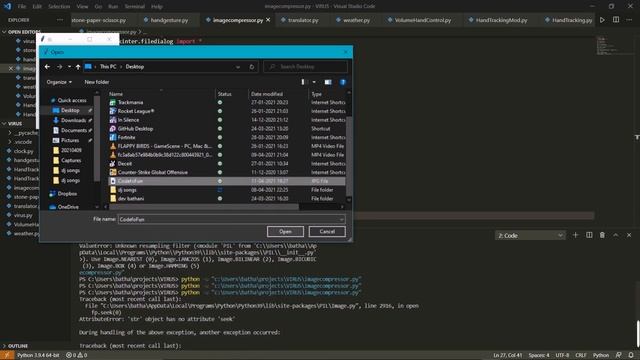
Task: Select Documents in navigation pane
Action: tap(73, 130)
